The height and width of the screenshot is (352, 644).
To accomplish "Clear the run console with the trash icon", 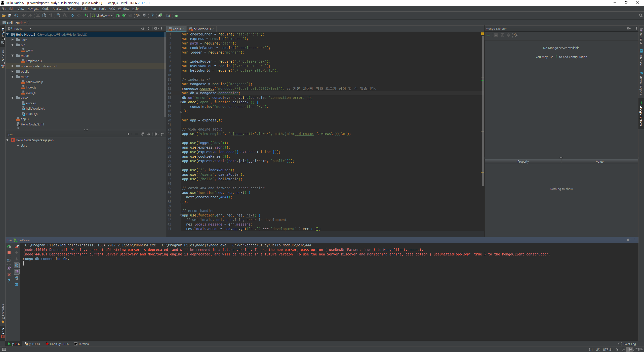I will click(17, 284).
